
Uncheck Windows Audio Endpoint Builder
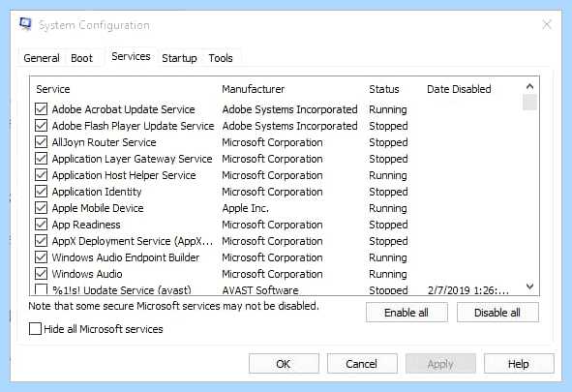click(x=41, y=257)
